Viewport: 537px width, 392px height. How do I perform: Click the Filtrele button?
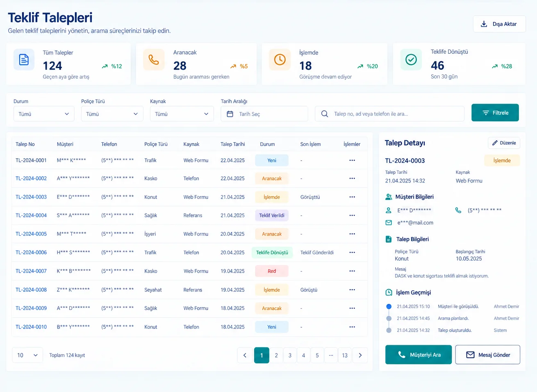495,113
